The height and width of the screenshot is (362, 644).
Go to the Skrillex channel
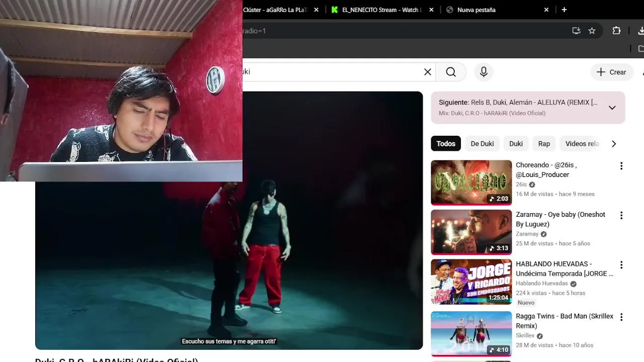[525, 335]
